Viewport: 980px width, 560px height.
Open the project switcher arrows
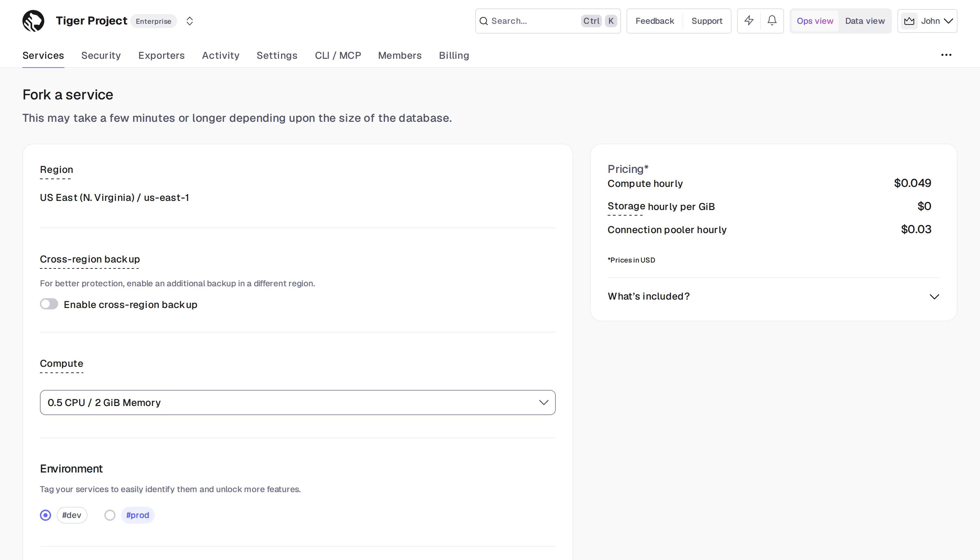tap(190, 21)
